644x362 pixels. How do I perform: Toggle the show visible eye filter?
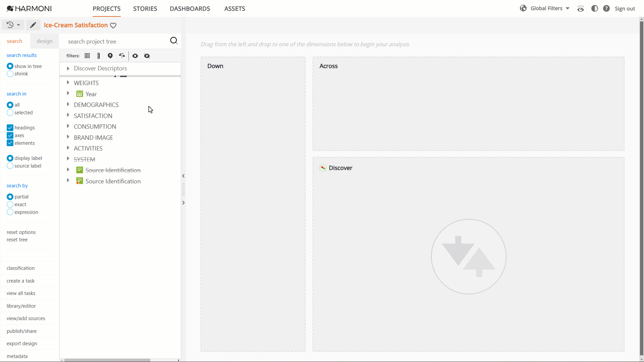pos(135,56)
